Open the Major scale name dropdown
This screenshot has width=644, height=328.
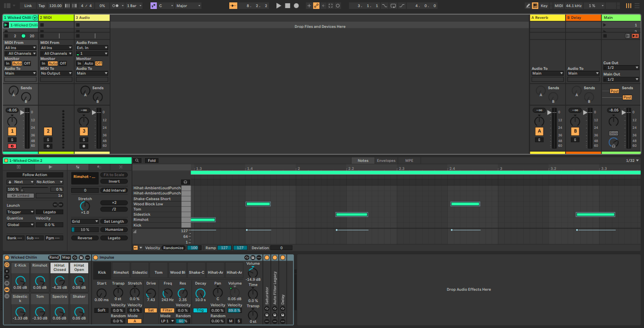click(188, 6)
